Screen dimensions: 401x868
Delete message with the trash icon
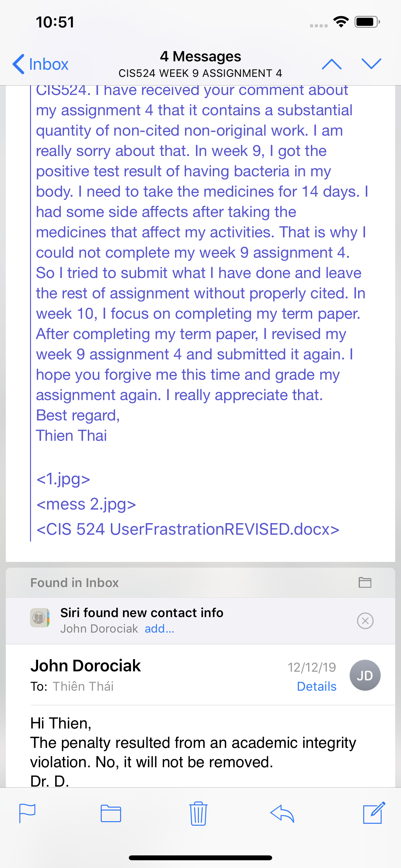pyautogui.click(x=198, y=813)
